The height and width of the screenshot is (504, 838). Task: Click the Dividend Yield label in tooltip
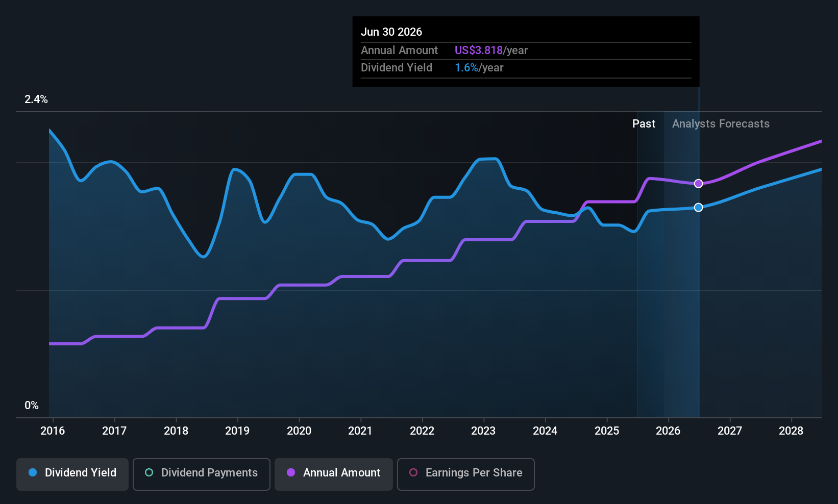click(397, 68)
